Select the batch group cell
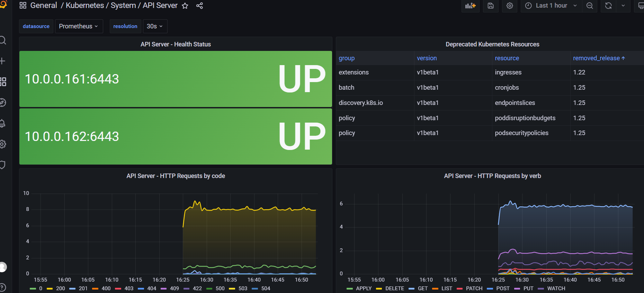This screenshot has width=644, height=293. coord(375,88)
